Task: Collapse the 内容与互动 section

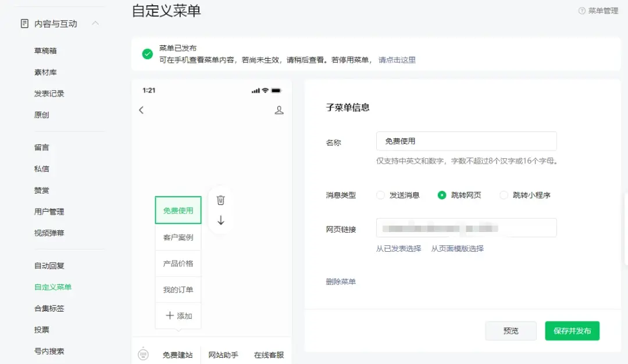Action: [95, 23]
